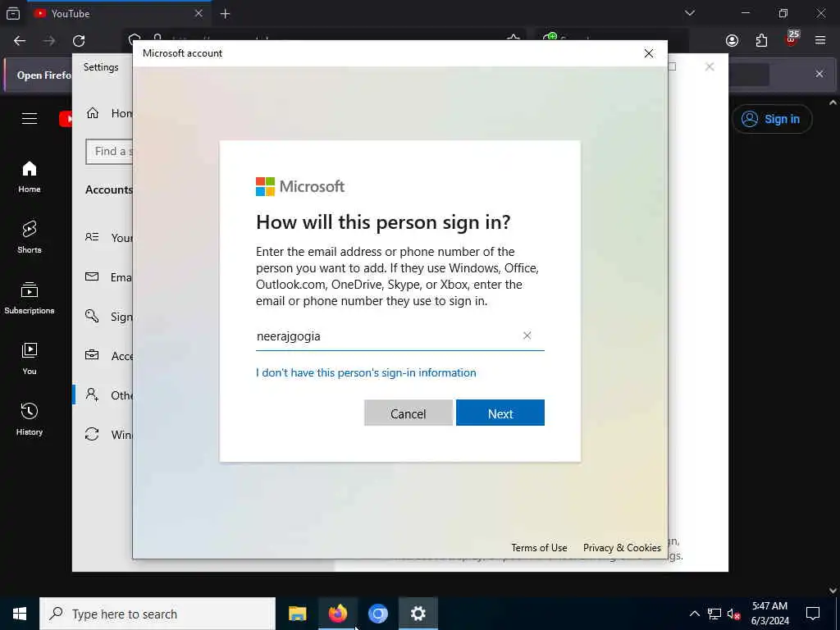Open Firefox View icon

(13, 14)
